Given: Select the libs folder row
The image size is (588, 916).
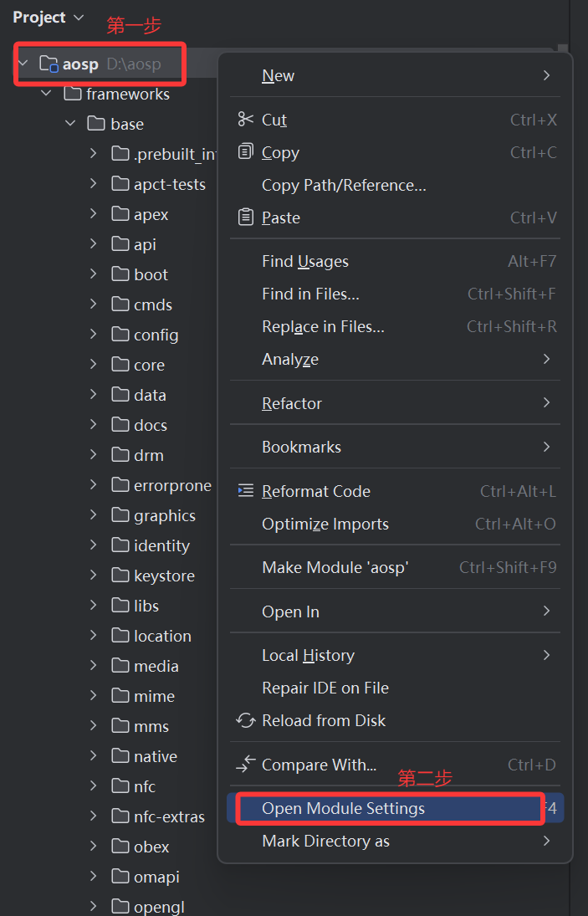Looking at the screenshot, I should (x=109, y=606).
